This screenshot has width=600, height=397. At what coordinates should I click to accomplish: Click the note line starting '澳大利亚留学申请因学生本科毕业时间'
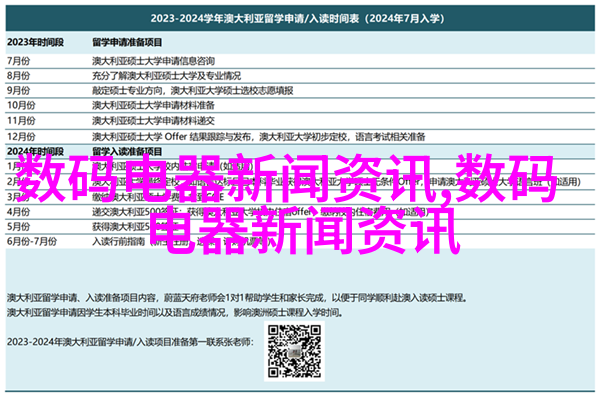[175, 312]
